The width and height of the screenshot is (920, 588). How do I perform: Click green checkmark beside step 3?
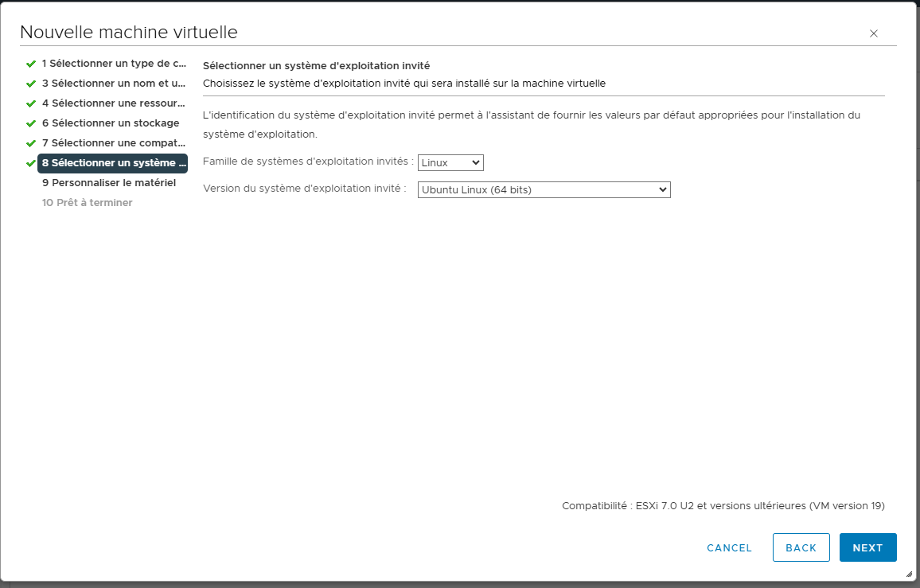point(31,84)
